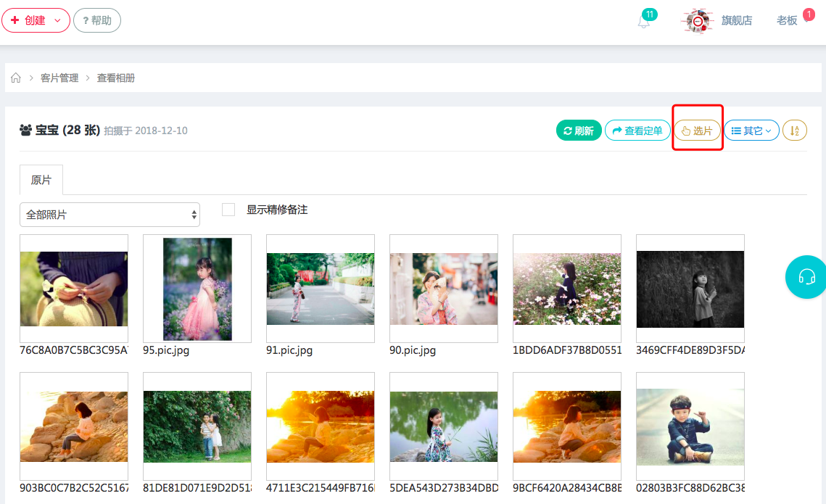Screen dimensions: 826x504
Task: Switch to the 原片 tab
Action: click(41, 180)
